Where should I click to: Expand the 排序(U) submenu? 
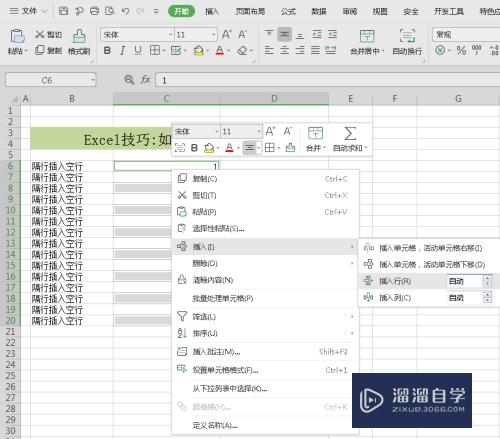pyautogui.click(x=265, y=333)
